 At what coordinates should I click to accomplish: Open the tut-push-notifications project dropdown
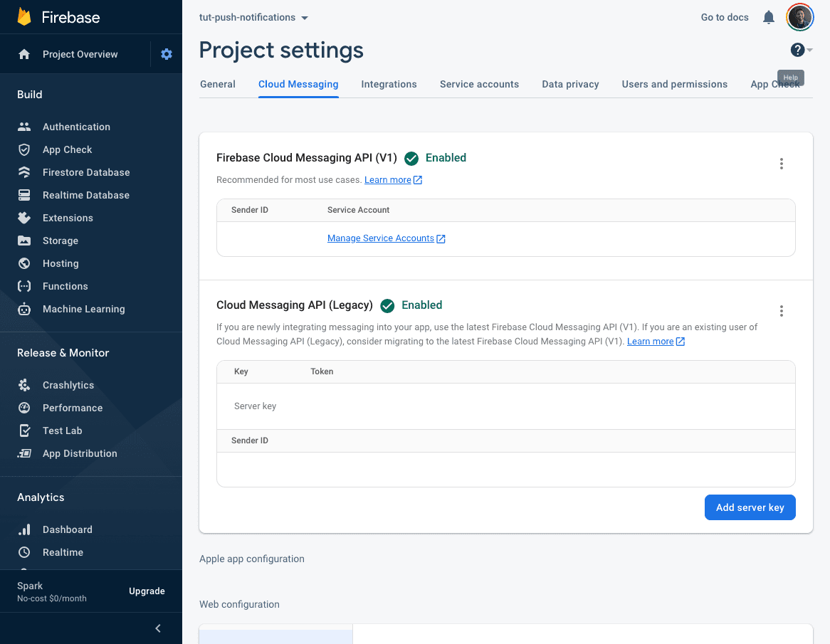coord(253,17)
